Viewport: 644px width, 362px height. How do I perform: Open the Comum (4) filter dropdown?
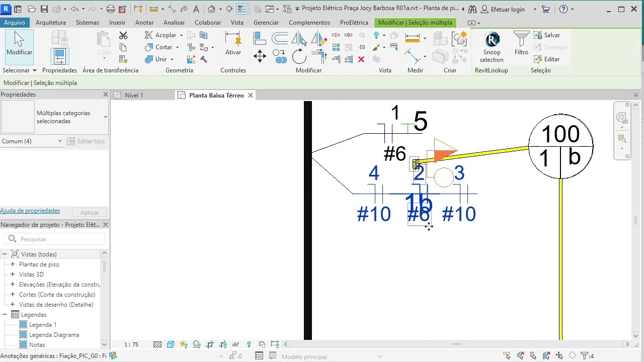coord(32,141)
